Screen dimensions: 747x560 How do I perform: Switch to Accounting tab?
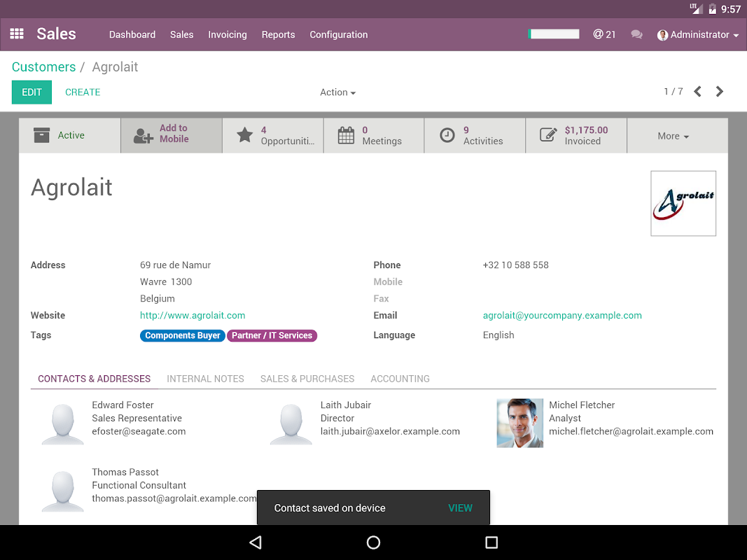[x=400, y=379]
